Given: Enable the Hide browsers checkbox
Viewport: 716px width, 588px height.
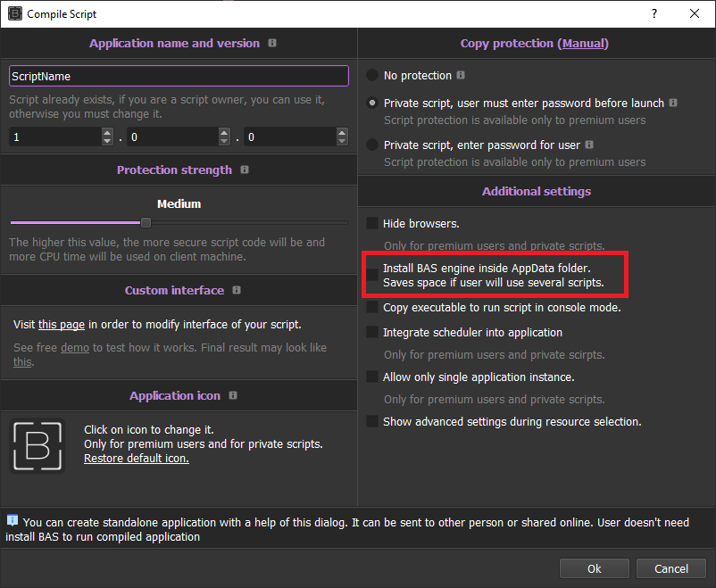Looking at the screenshot, I should click(372, 224).
